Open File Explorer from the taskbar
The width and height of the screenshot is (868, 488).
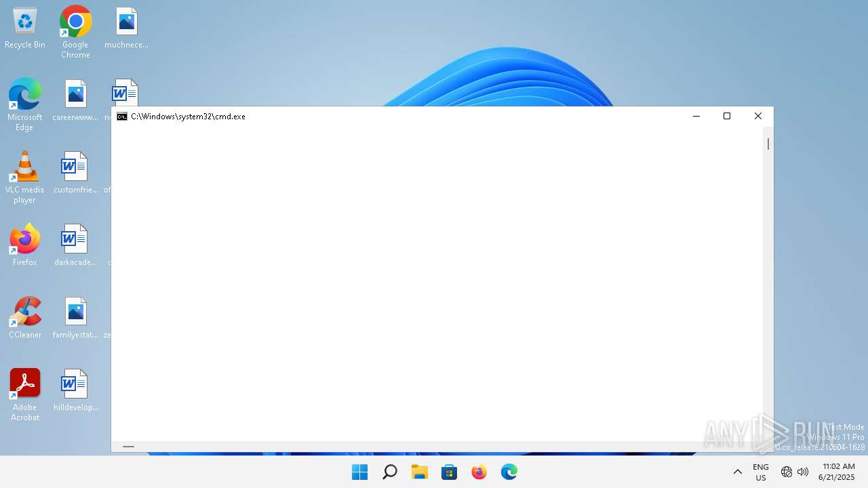point(419,472)
